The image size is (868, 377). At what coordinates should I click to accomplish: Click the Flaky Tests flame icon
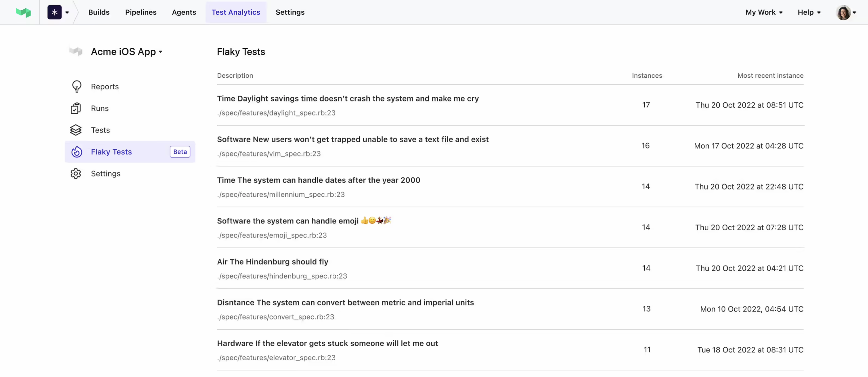[76, 152]
